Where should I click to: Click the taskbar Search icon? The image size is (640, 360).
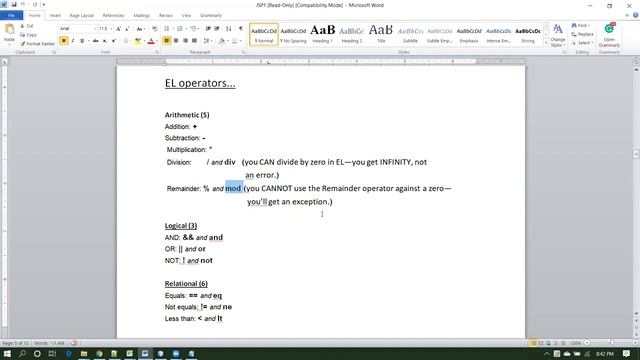[x=22, y=353]
